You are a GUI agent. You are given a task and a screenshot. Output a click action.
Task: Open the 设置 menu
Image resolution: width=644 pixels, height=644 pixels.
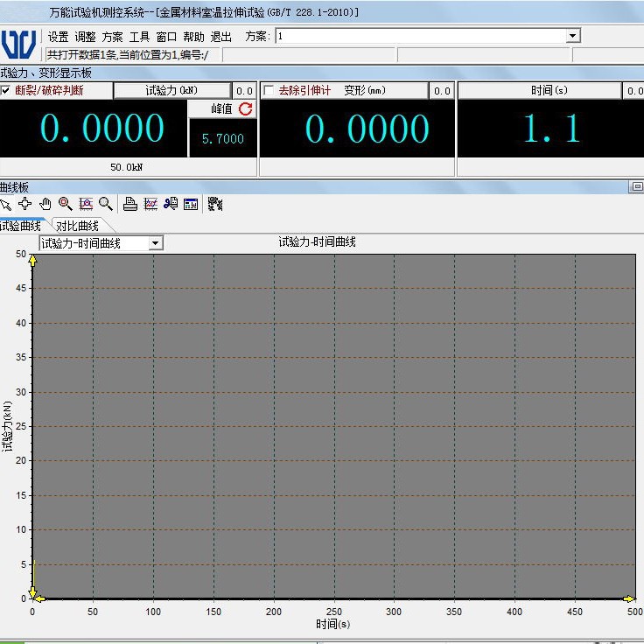coord(58,37)
